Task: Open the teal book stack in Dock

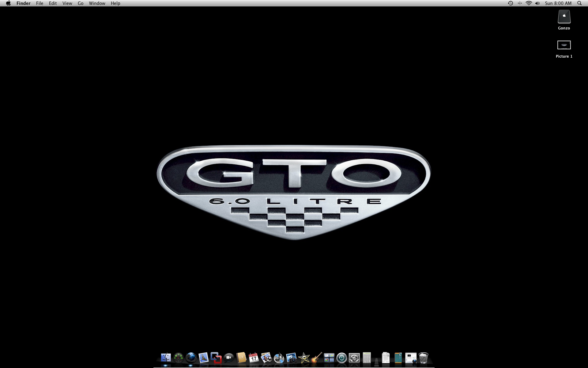Action: pos(398,358)
